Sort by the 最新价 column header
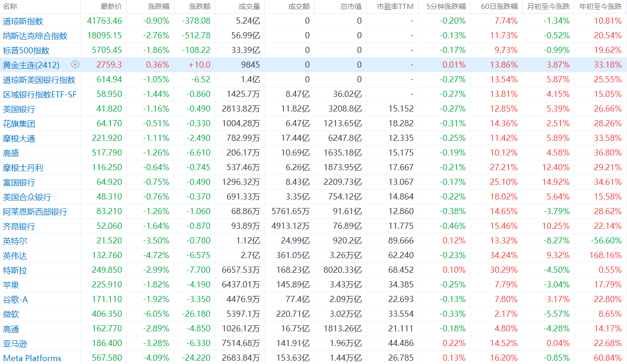This screenshot has width=627, height=364. tap(111, 7)
